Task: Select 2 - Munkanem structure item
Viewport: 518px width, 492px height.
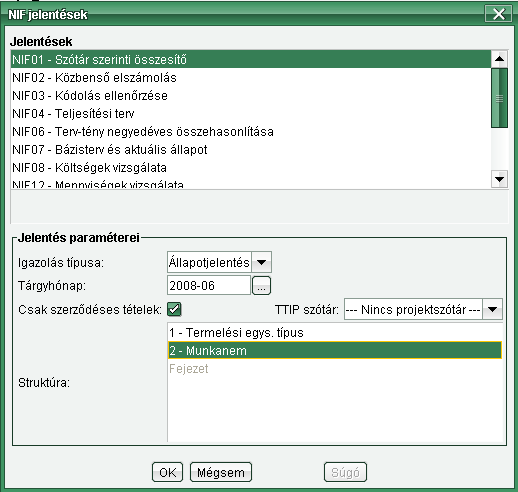Action: (x=335, y=350)
